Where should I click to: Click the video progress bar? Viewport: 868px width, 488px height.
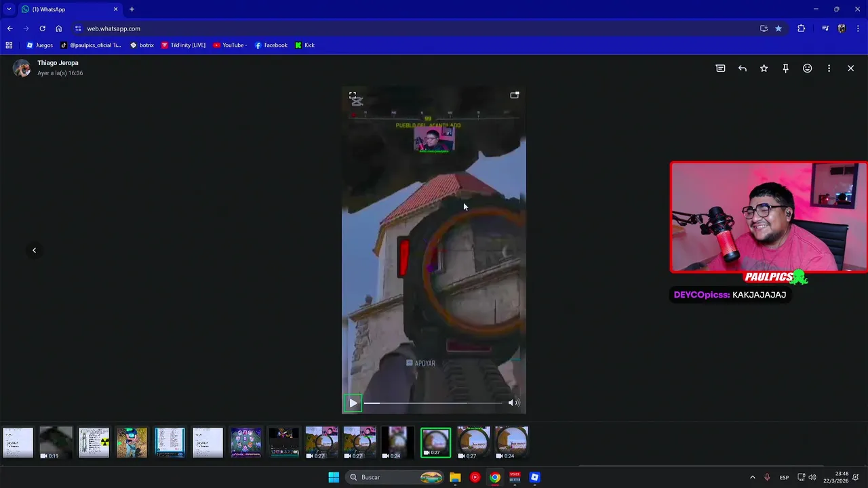[x=434, y=403]
